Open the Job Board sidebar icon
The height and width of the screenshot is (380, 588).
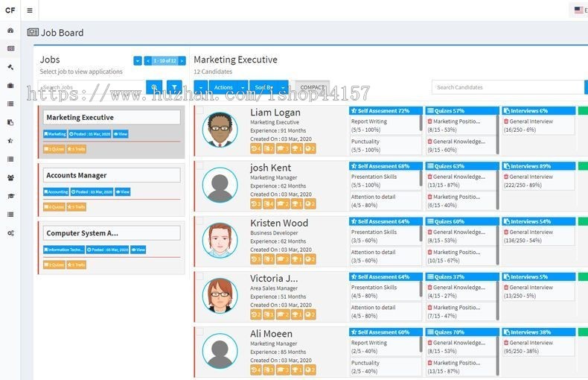pos(10,48)
